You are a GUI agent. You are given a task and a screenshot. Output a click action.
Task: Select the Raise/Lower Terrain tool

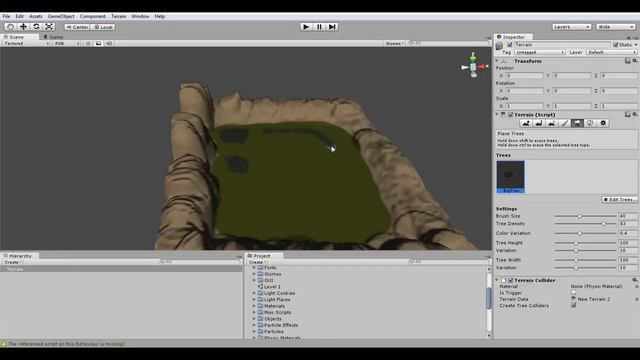click(526, 123)
